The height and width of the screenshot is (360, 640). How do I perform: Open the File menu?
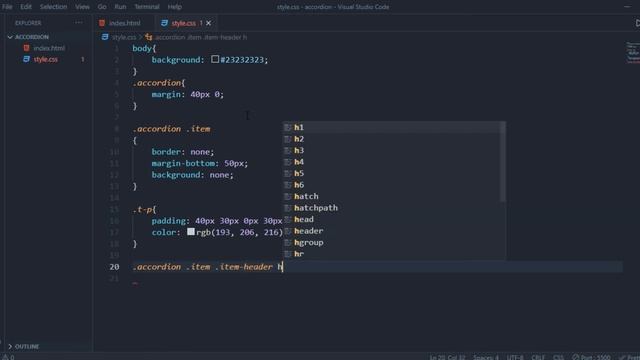[x=7, y=7]
